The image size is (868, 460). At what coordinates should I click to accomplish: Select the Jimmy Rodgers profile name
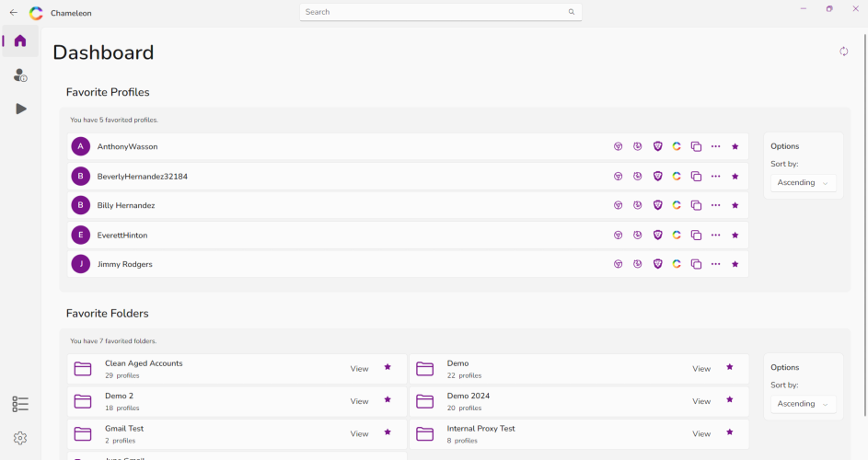coord(124,264)
